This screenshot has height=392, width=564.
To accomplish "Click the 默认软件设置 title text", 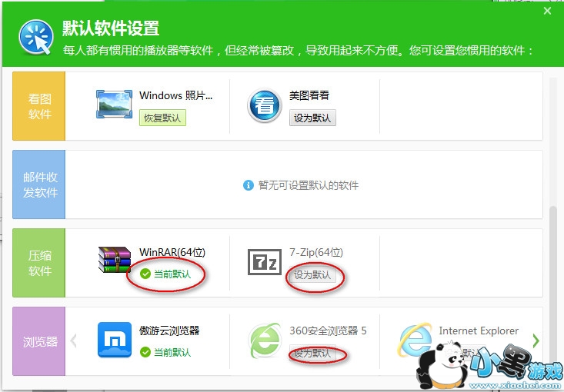I will 111,28.
